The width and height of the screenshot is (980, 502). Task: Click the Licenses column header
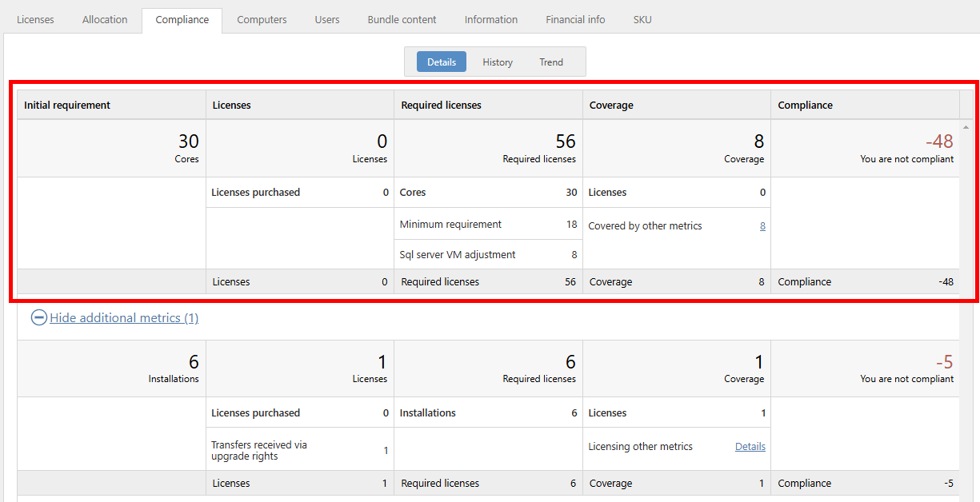300,105
